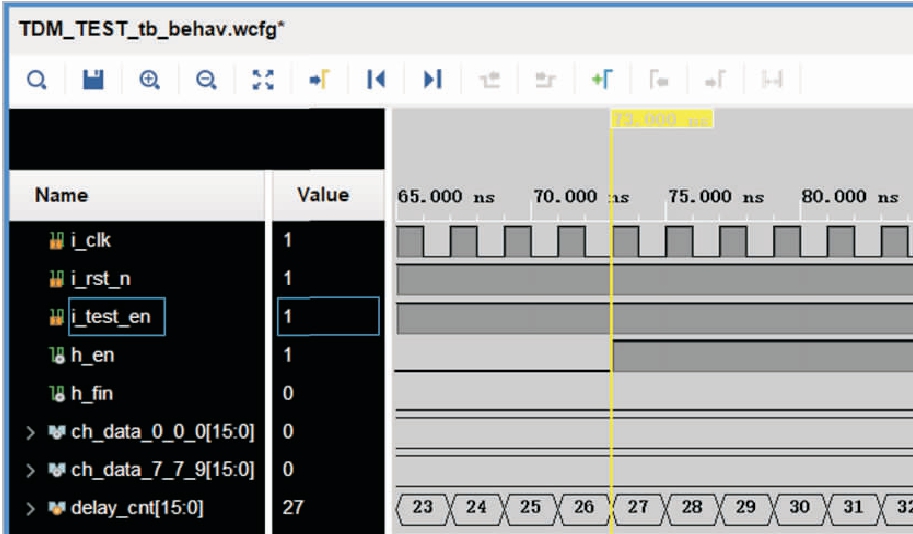Jump to end with Go to End
913x534 pixels.
[432, 79]
